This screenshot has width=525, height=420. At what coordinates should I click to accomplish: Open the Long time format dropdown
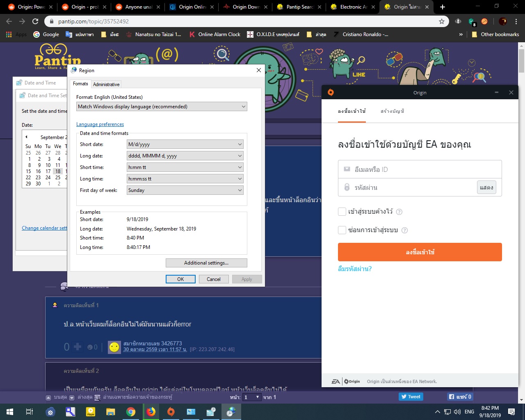[x=185, y=179]
